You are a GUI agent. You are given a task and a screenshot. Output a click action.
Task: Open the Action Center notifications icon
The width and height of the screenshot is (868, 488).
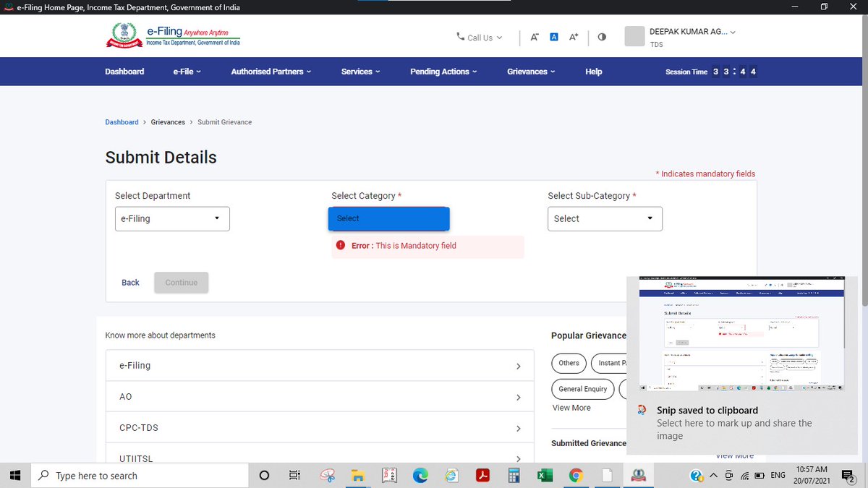[849, 475]
